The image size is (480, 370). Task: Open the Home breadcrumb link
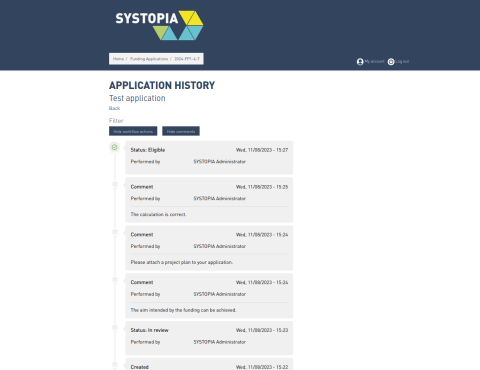tap(118, 59)
